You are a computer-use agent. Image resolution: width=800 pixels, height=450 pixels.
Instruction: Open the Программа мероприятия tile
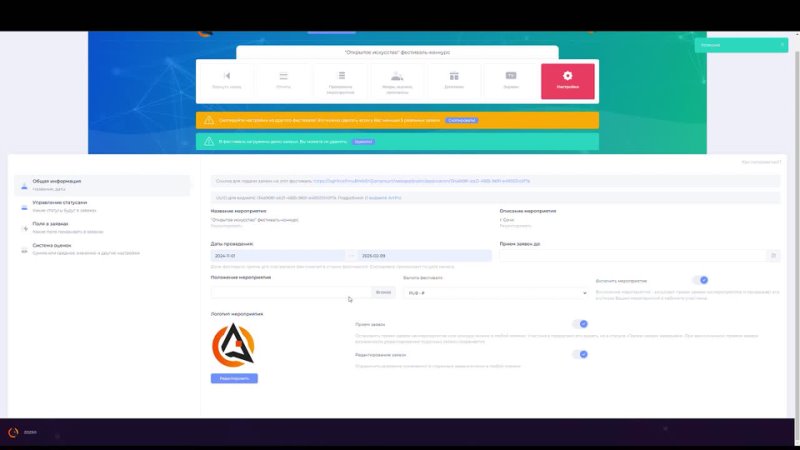340,82
